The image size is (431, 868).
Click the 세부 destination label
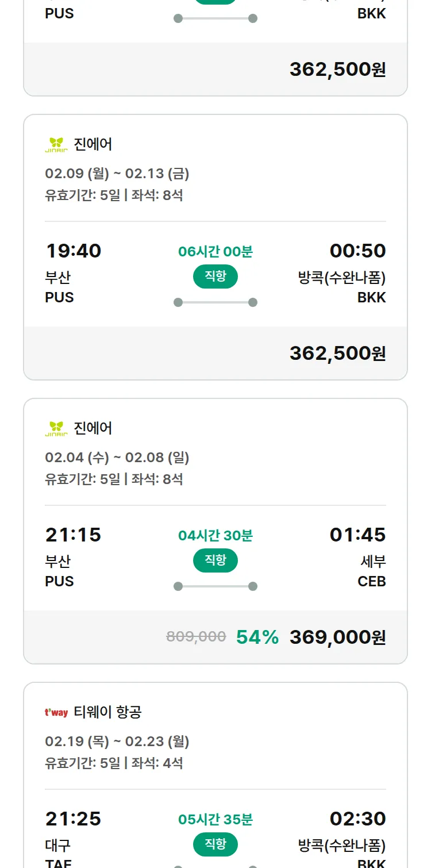(373, 562)
